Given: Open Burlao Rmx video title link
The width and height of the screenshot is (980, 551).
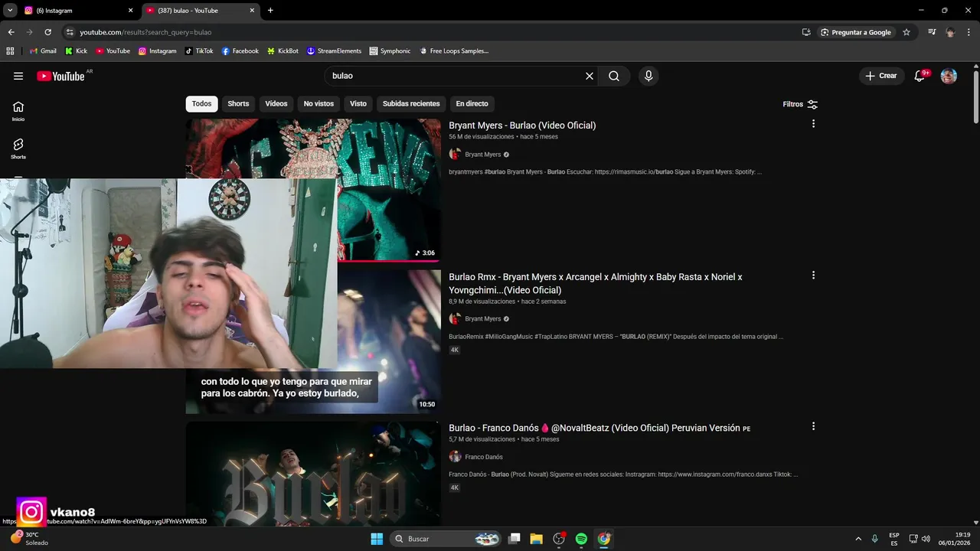Looking at the screenshot, I should [596, 283].
